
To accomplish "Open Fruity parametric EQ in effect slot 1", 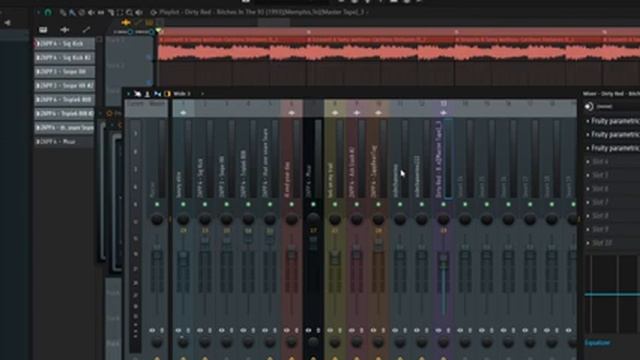I will point(616,121).
